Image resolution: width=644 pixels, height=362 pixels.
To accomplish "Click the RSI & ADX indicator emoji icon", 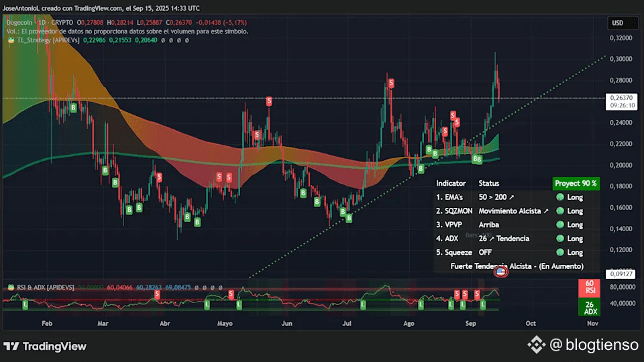I will (11, 288).
